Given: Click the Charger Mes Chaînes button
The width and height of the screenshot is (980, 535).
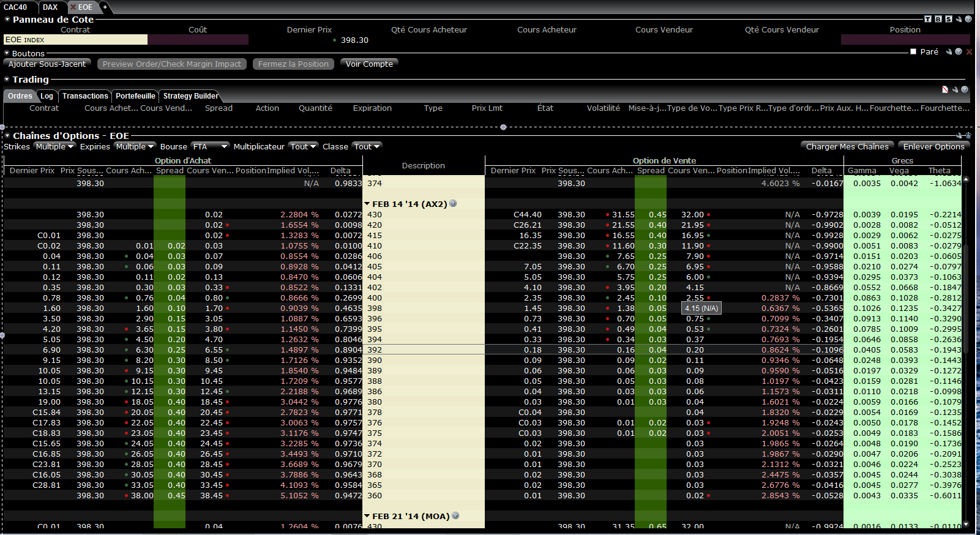Looking at the screenshot, I should click(x=847, y=146).
